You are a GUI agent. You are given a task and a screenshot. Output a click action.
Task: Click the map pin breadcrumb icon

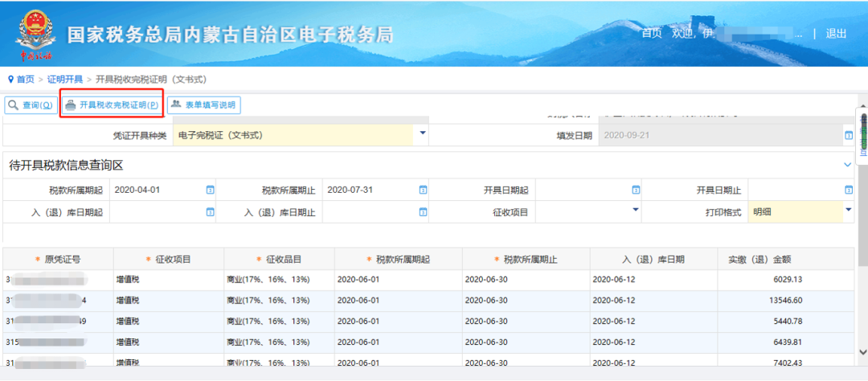tap(10, 80)
